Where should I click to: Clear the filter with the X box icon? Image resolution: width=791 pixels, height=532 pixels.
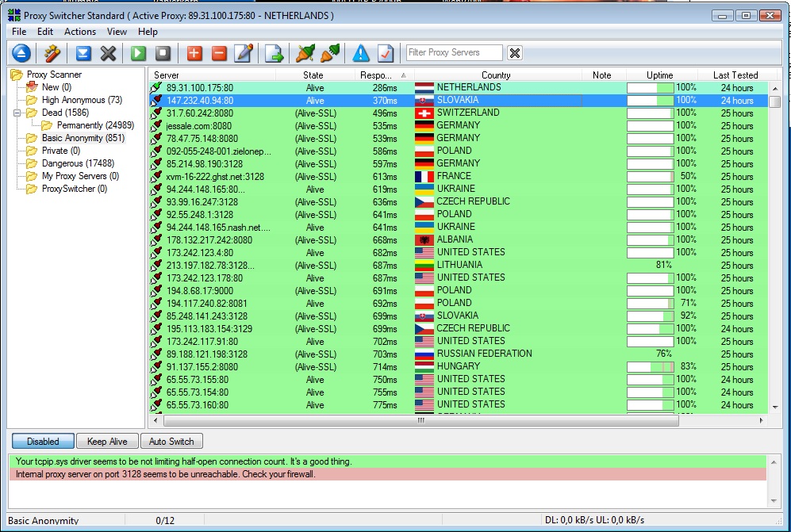515,53
